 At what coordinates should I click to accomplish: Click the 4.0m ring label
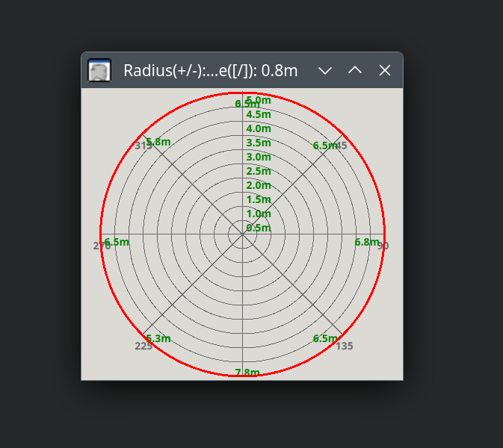[259, 128]
